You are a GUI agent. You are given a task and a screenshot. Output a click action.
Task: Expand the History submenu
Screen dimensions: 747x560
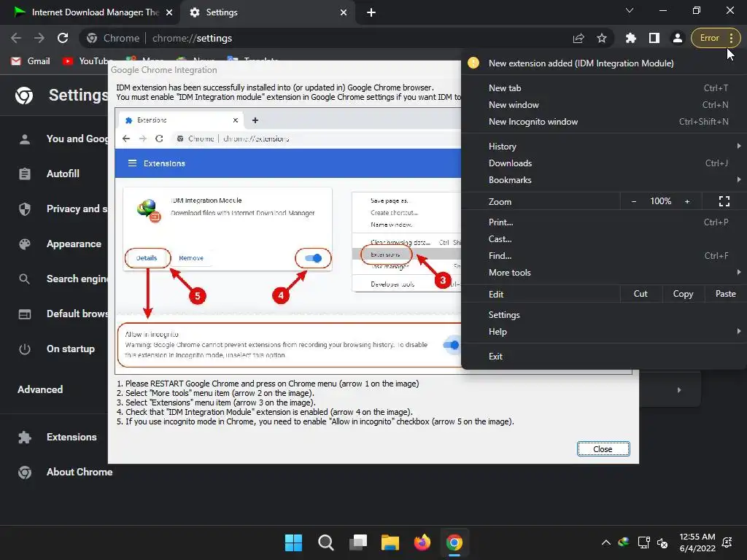point(604,146)
